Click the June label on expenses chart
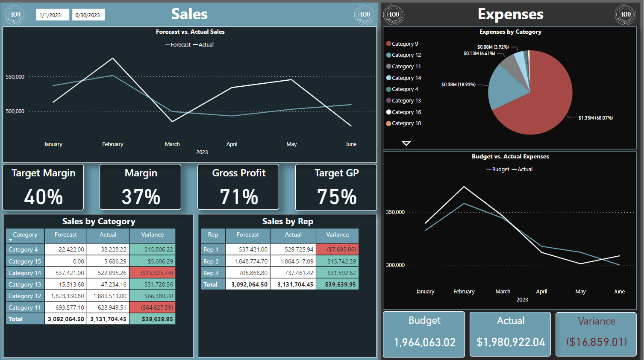Image resolution: width=644 pixels, height=360 pixels. [x=619, y=292]
